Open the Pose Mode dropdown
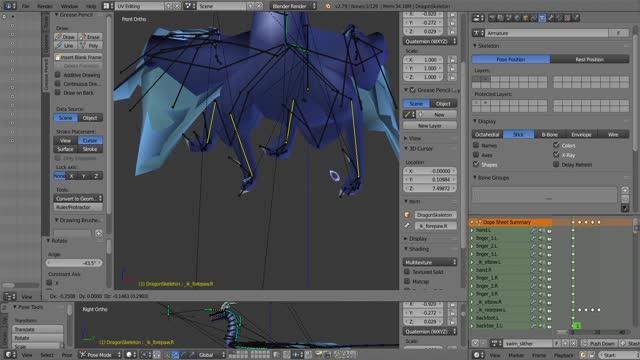The height and width of the screenshot is (360, 640). pos(100,355)
